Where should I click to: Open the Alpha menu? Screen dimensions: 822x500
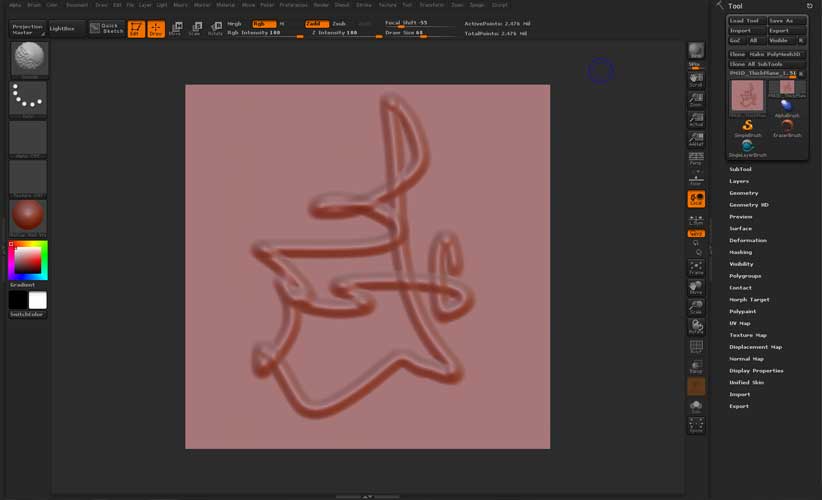point(15,5)
